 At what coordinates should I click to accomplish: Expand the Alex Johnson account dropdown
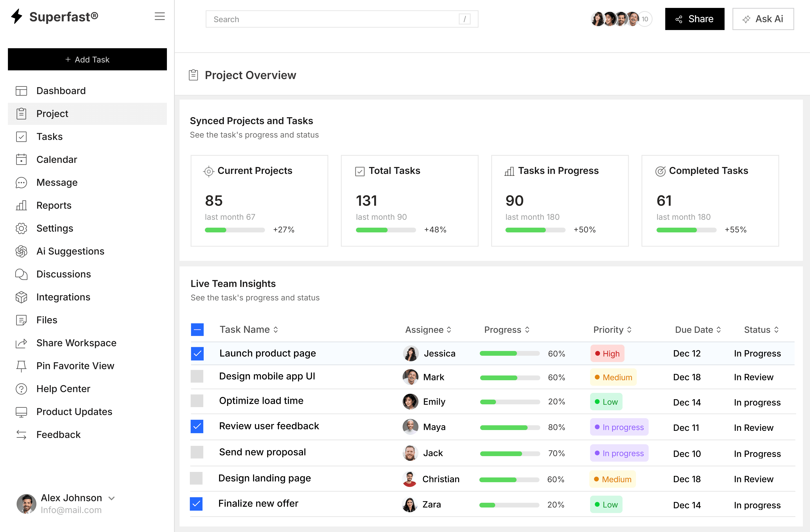click(112, 498)
